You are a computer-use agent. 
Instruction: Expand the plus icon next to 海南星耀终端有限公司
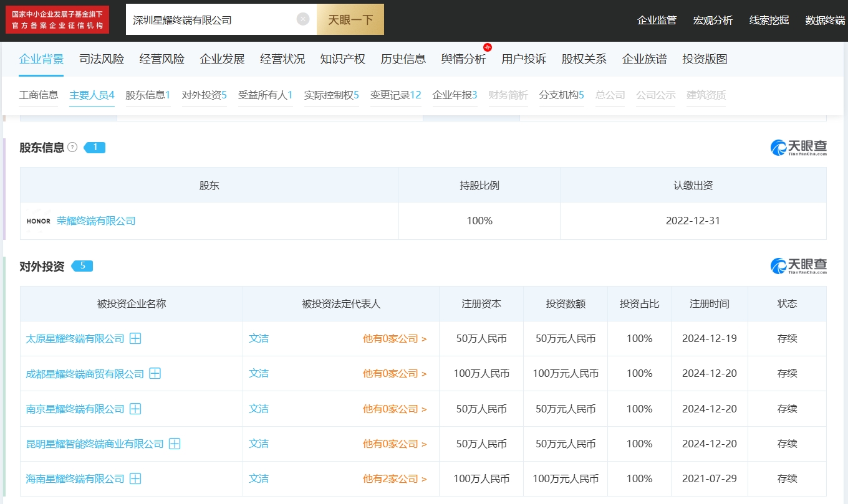[x=135, y=479]
